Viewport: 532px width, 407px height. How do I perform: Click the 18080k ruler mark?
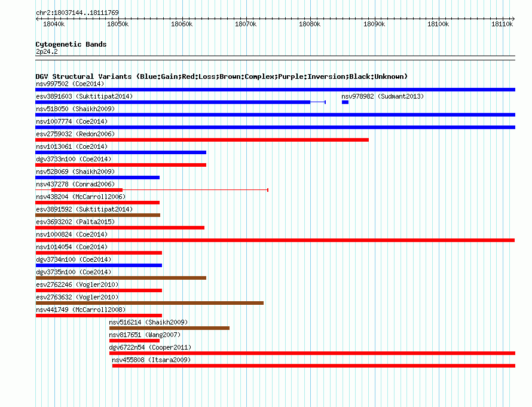click(310, 24)
